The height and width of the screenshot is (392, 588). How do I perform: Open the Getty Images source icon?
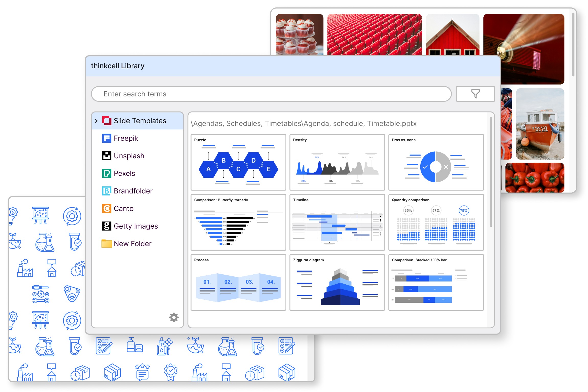[107, 226]
